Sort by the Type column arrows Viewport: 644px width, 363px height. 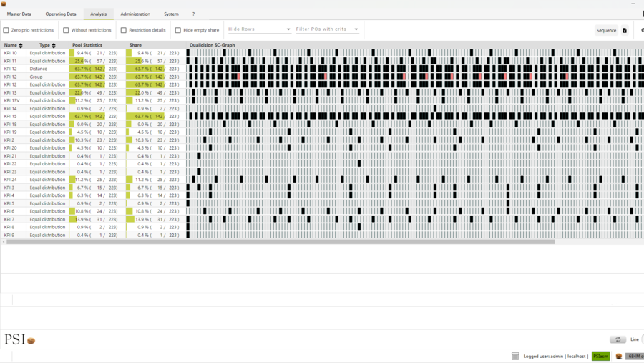pyautogui.click(x=54, y=45)
